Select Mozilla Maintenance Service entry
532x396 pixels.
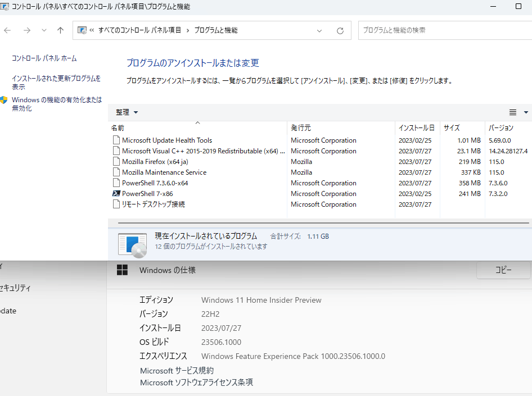click(x=320, y=172)
